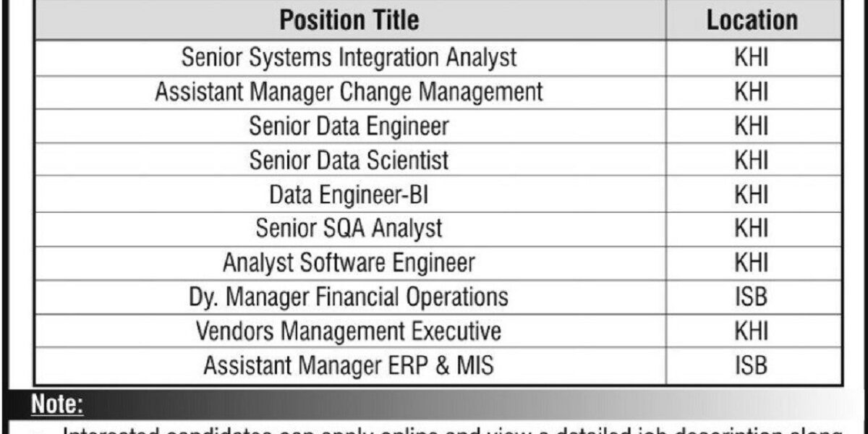Click the Position Title column header

click(349, 20)
